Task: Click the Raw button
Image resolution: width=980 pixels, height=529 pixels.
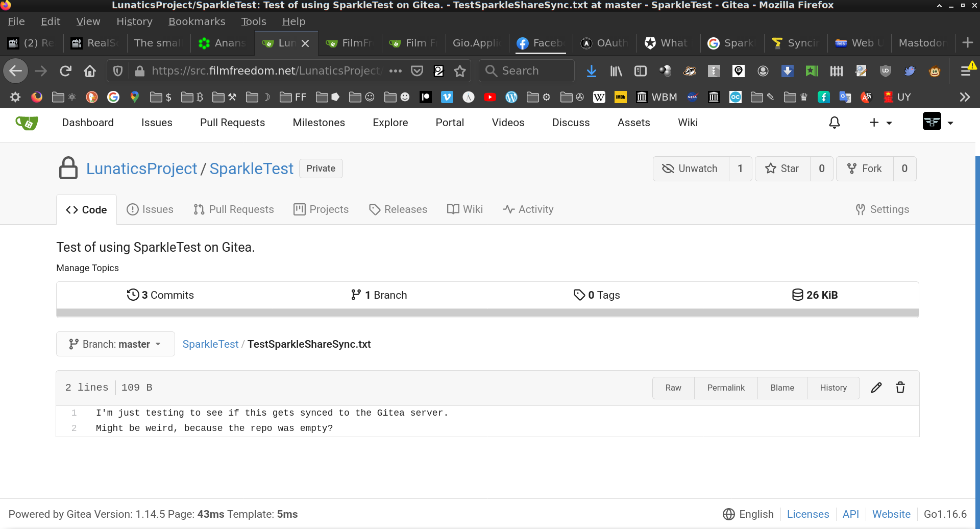Action: (673, 388)
